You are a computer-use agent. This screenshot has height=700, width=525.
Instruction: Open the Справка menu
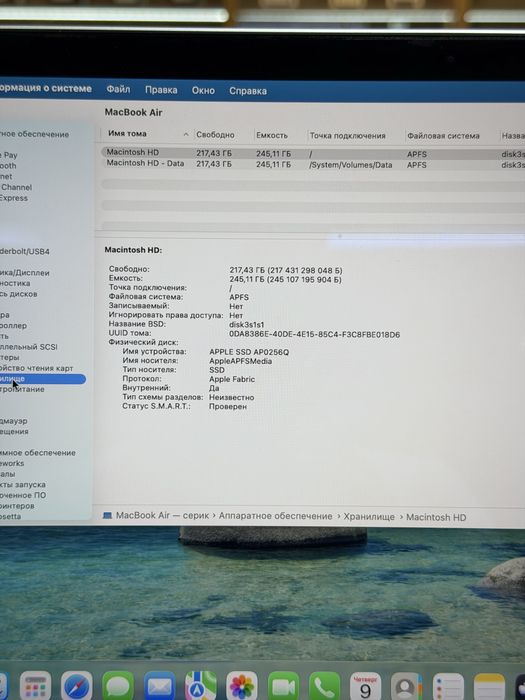tap(248, 91)
